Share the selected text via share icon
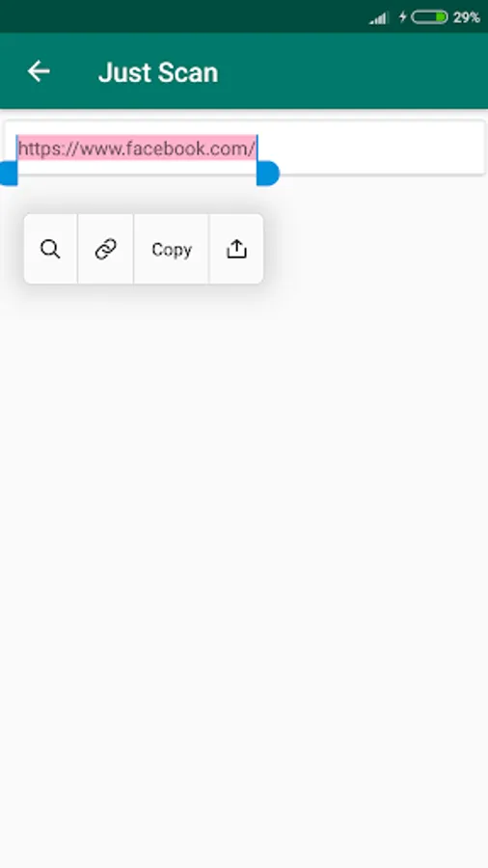 point(236,249)
